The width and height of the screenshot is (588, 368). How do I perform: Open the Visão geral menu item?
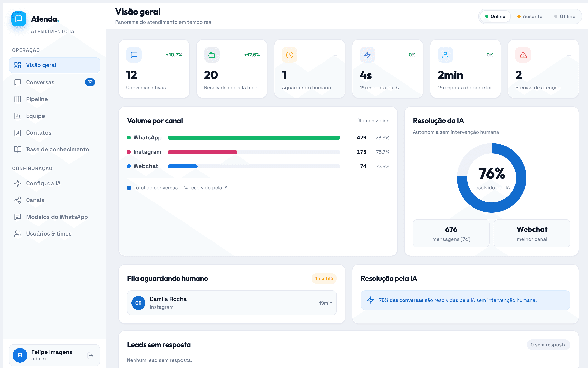pos(55,65)
